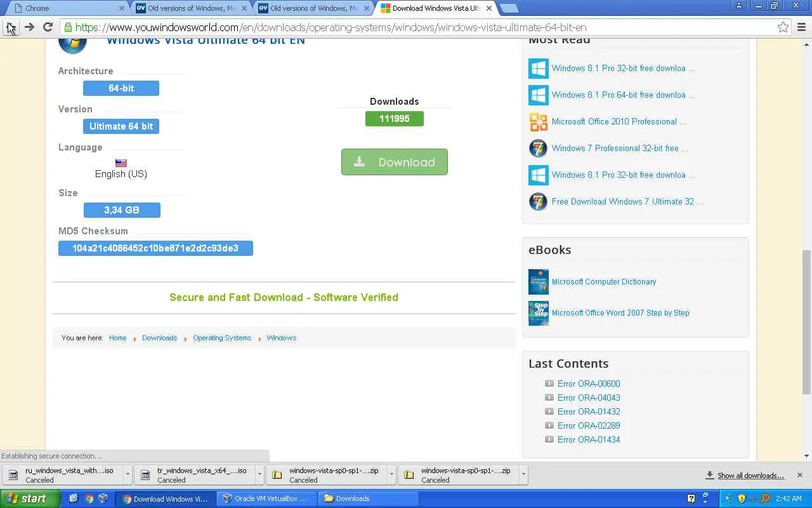Image resolution: width=812 pixels, height=508 pixels.
Task: Click the bullet icon beside Error ORA-01432
Action: [549, 411]
